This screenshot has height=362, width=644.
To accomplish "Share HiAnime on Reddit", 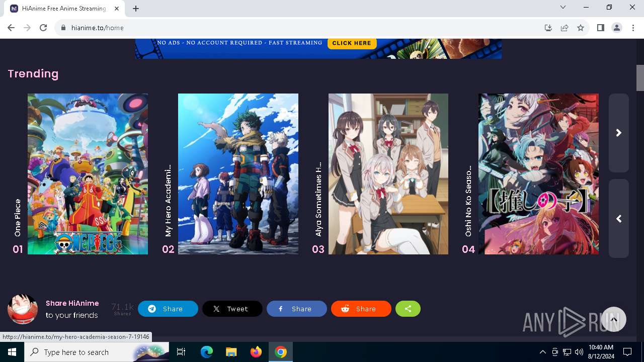I will 361,309.
